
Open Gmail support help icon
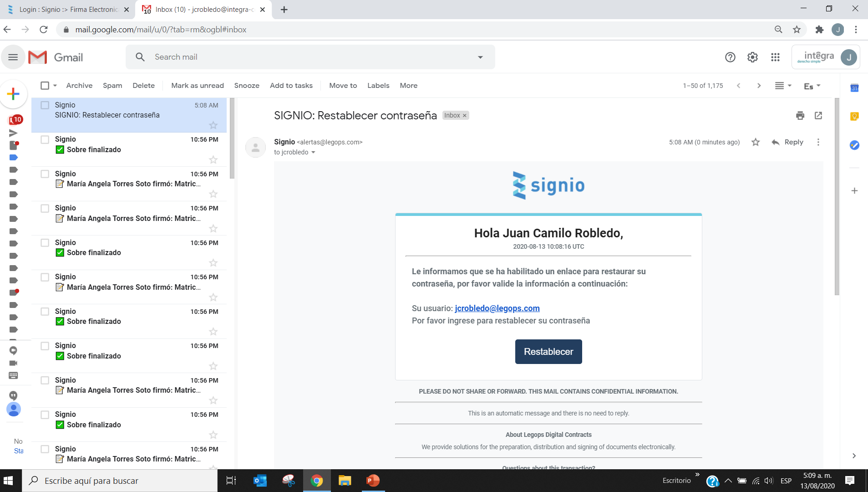tap(730, 57)
